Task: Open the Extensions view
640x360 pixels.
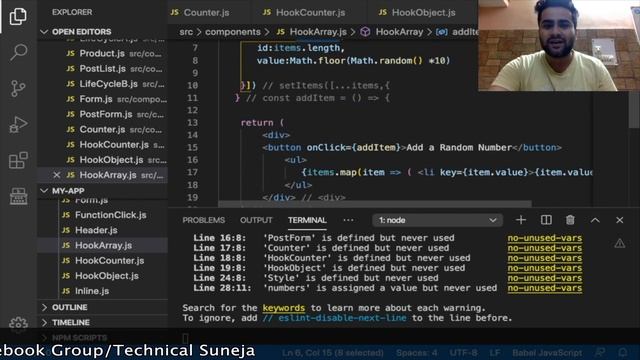Action: (x=18, y=160)
